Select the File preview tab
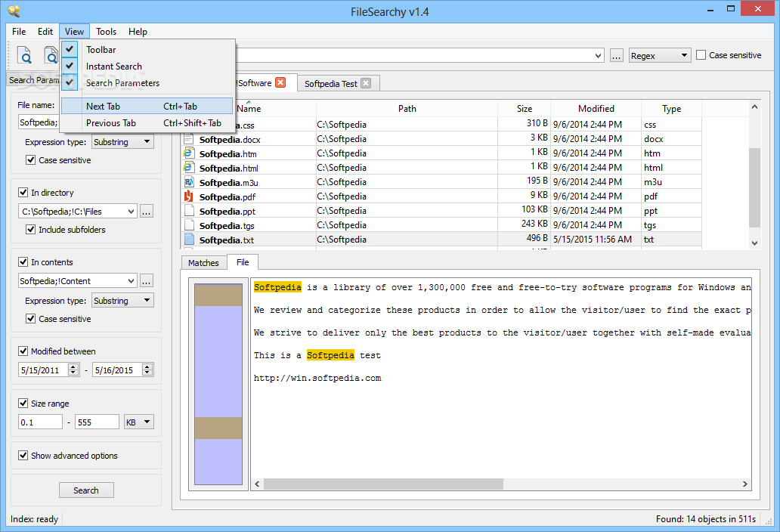Viewport: 780px width, 532px height. click(x=243, y=262)
